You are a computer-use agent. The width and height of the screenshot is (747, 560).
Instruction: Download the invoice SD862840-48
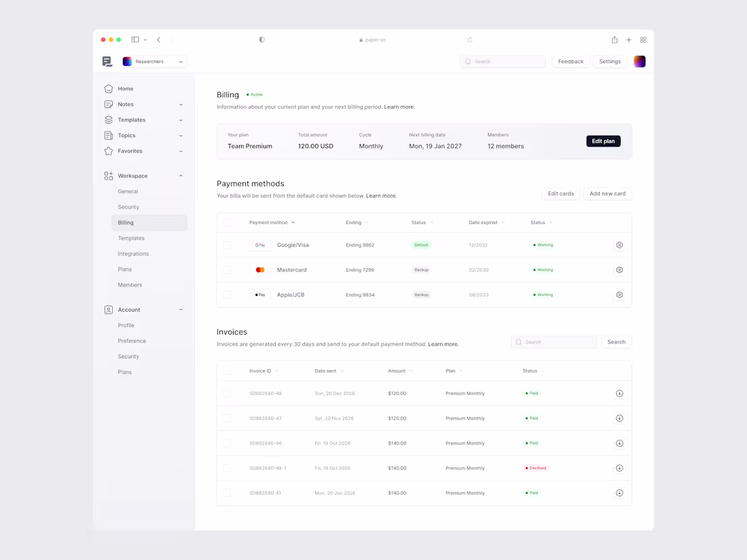click(x=619, y=393)
